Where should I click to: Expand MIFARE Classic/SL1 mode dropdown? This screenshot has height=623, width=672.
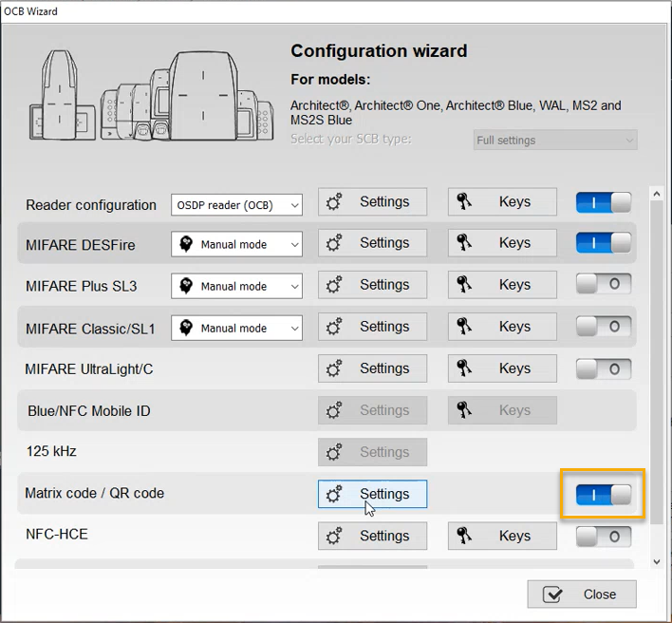(236, 328)
